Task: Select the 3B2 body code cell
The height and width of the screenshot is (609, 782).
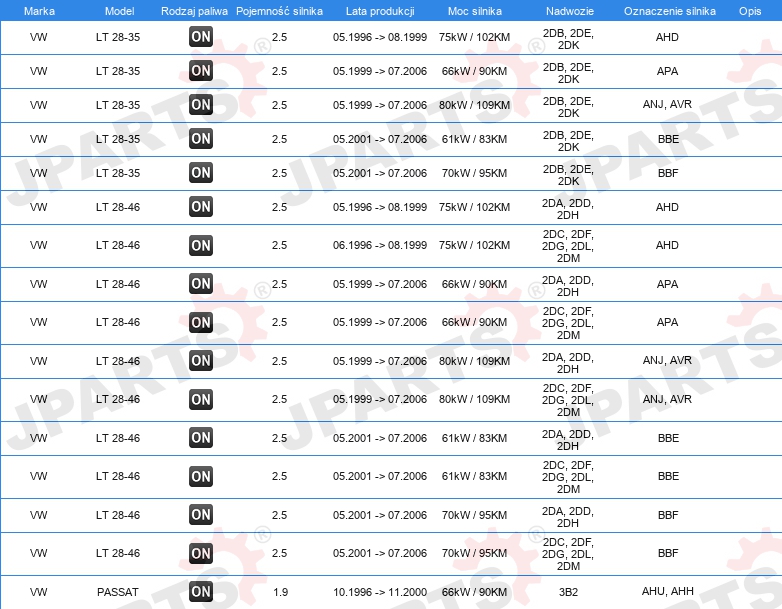Action: click(568, 592)
